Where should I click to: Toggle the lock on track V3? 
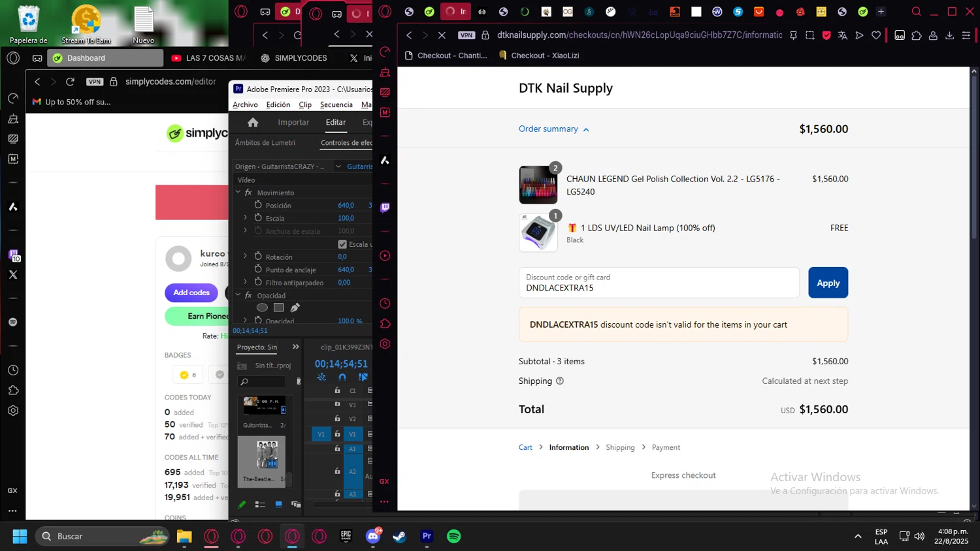click(x=337, y=404)
